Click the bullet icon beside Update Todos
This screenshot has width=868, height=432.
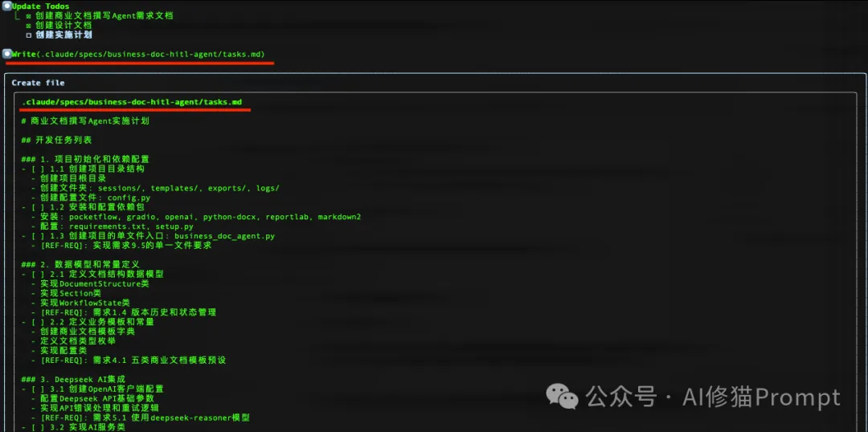[x=6, y=6]
